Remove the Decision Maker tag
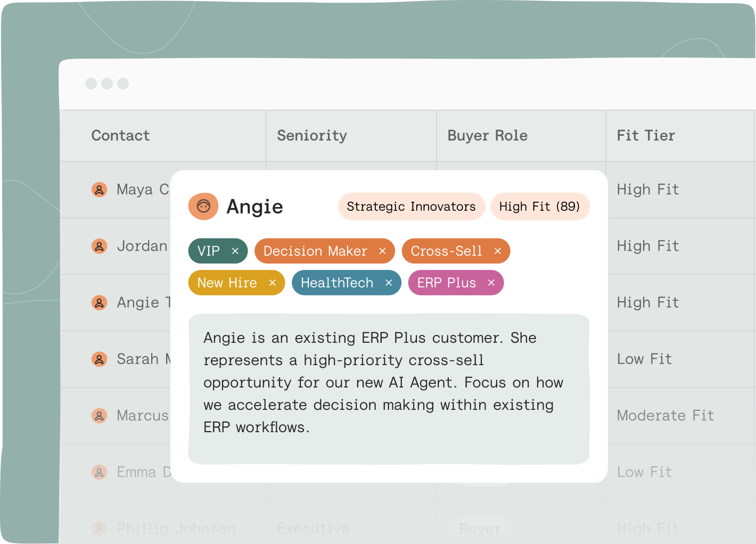 382,251
